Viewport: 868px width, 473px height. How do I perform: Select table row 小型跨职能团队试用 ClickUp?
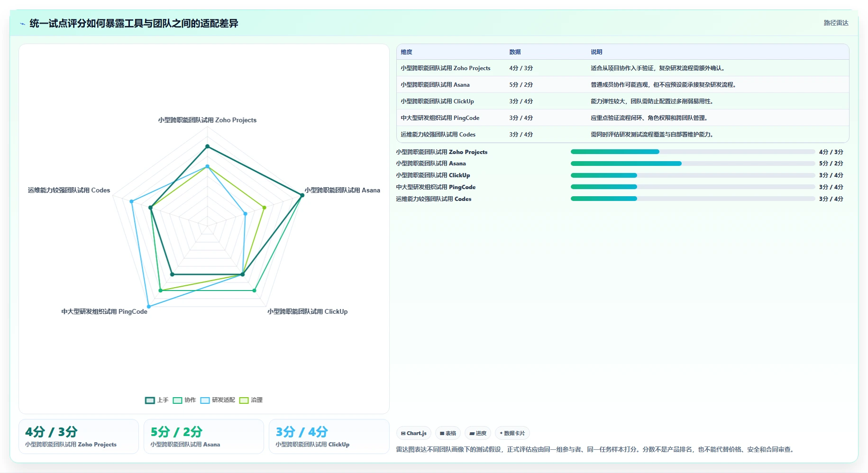[x=622, y=101]
